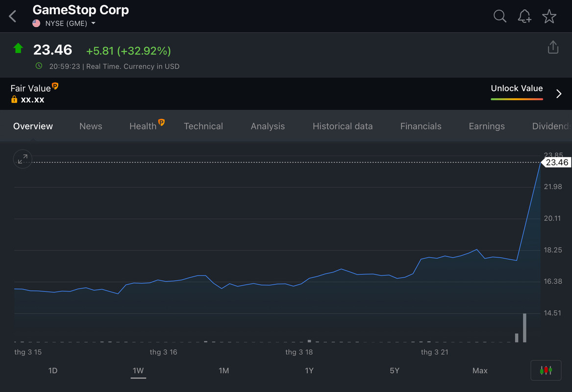Go to the Financials tab
The width and height of the screenshot is (572, 392).
[421, 126]
